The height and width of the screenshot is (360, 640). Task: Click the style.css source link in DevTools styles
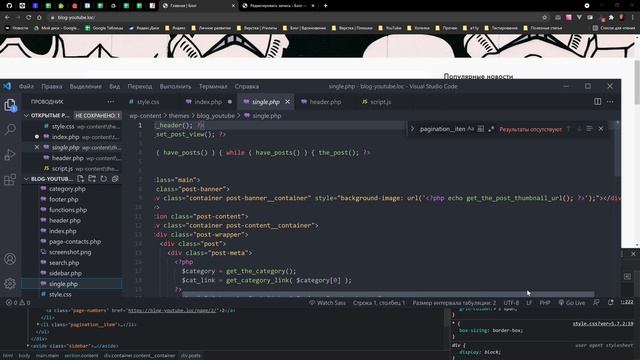click(x=603, y=323)
